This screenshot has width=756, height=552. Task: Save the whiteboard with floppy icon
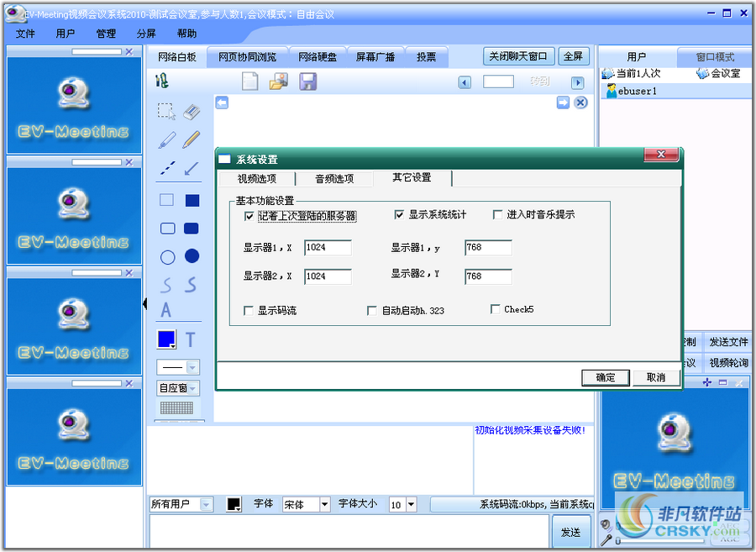[307, 81]
